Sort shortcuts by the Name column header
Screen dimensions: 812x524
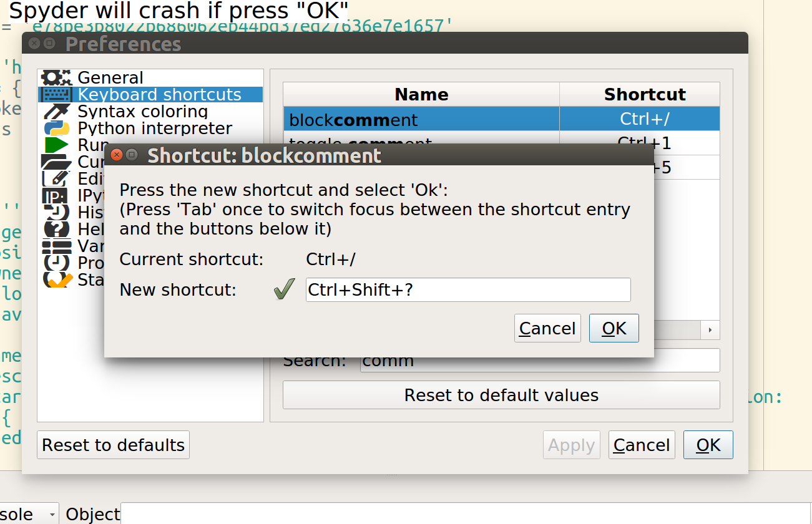tap(421, 94)
